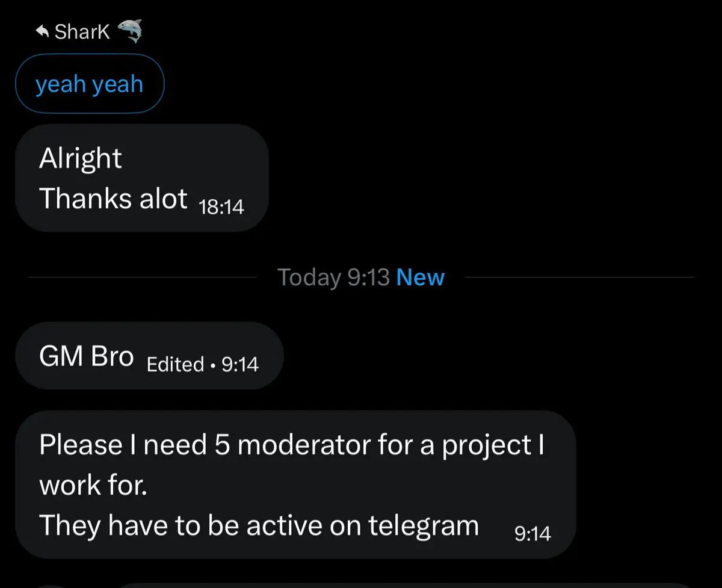The height and width of the screenshot is (588, 722).
Task: Click the blue "New" messages label
Action: (421, 277)
